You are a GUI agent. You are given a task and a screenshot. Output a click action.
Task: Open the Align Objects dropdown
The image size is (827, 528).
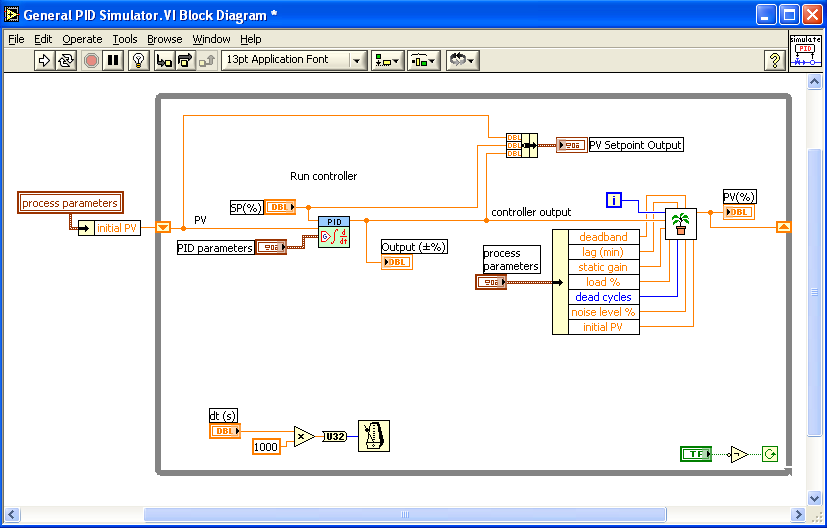[388, 60]
